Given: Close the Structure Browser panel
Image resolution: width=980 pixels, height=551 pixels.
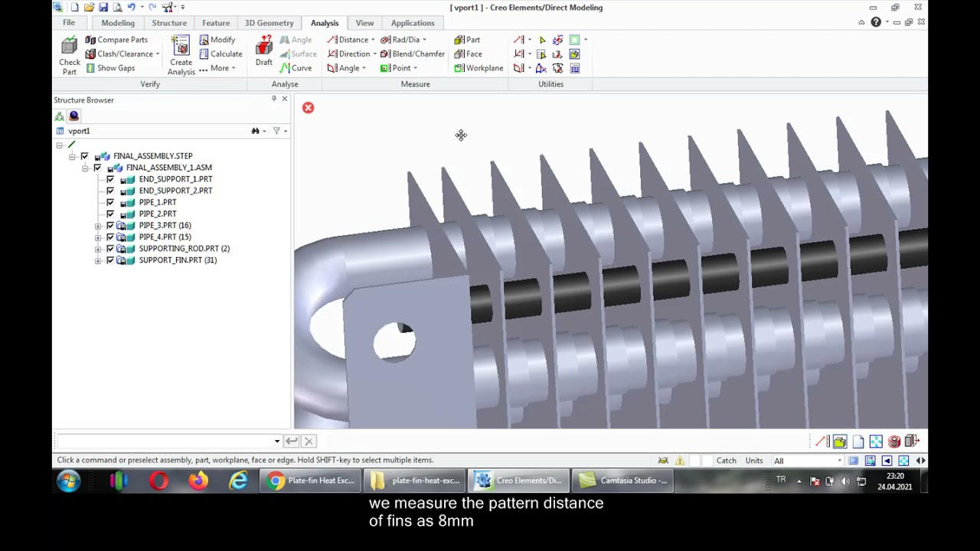Looking at the screenshot, I should pyautogui.click(x=285, y=99).
